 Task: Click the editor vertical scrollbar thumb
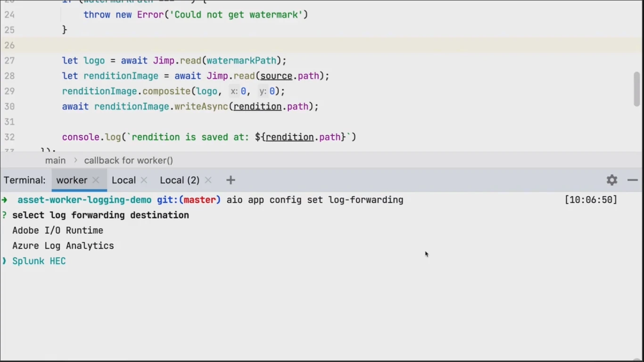637,89
